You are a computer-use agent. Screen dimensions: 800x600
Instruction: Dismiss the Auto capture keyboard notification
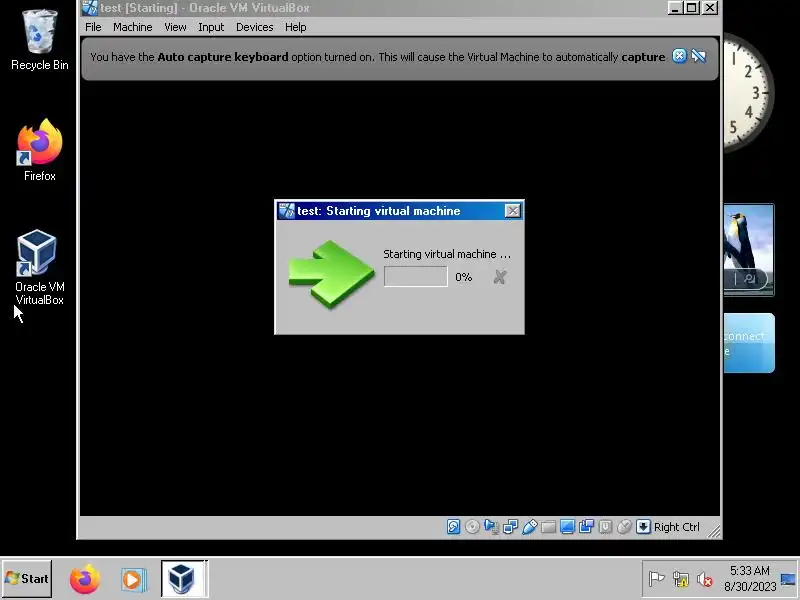[x=679, y=56]
